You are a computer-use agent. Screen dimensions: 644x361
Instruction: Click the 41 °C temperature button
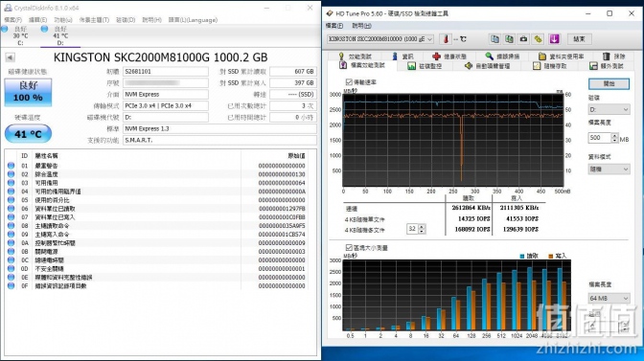28,134
